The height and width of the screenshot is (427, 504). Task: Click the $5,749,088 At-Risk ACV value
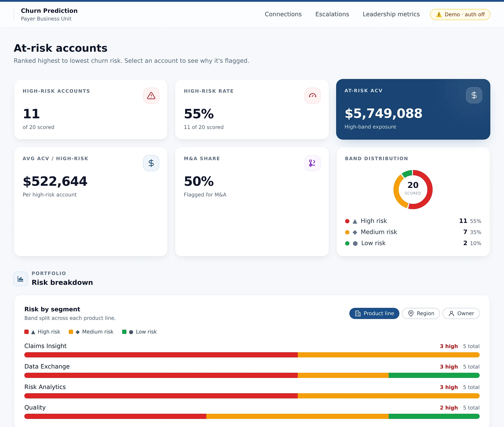(384, 113)
